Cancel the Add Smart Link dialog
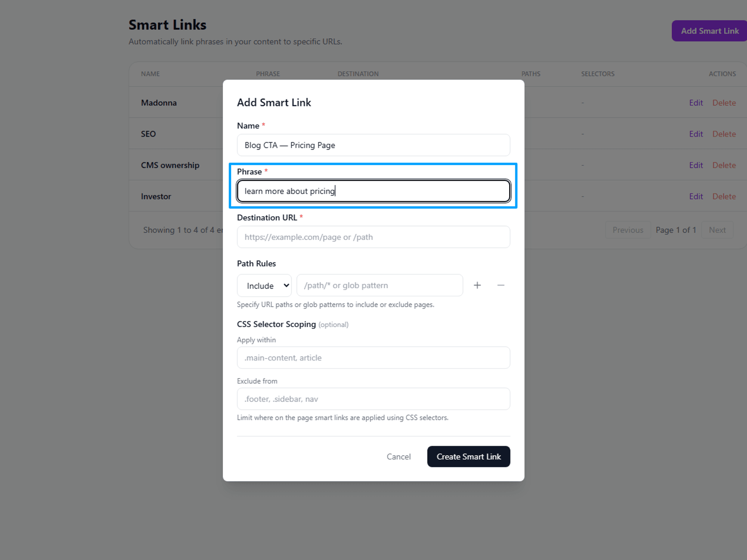747x560 pixels. point(399,457)
